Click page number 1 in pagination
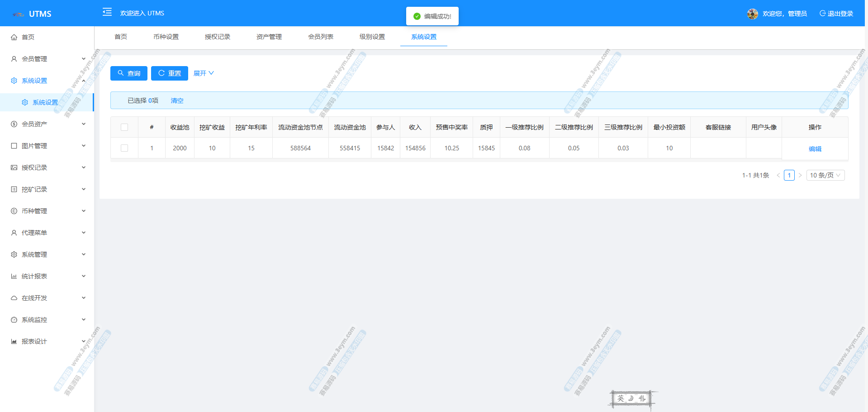Image resolution: width=868 pixels, height=412 pixels. (789, 175)
